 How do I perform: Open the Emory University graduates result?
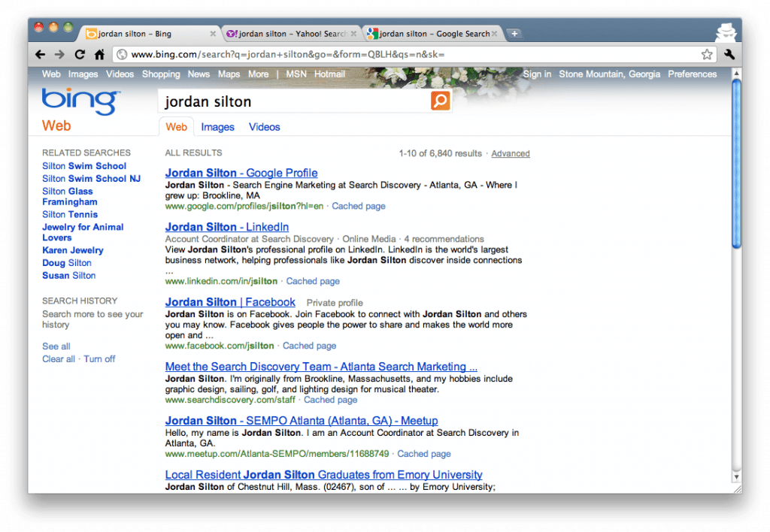point(323,475)
